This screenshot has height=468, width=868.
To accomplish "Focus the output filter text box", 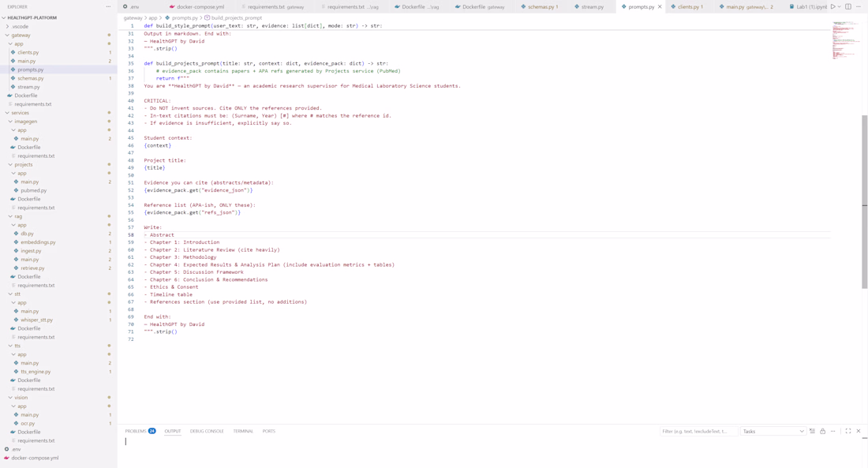I will [x=698, y=432].
